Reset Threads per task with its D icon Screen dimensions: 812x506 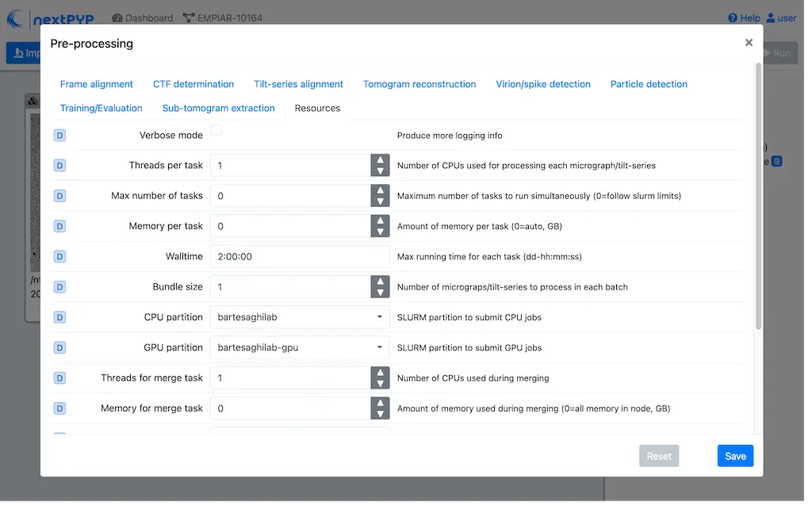pyautogui.click(x=59, y=165)
